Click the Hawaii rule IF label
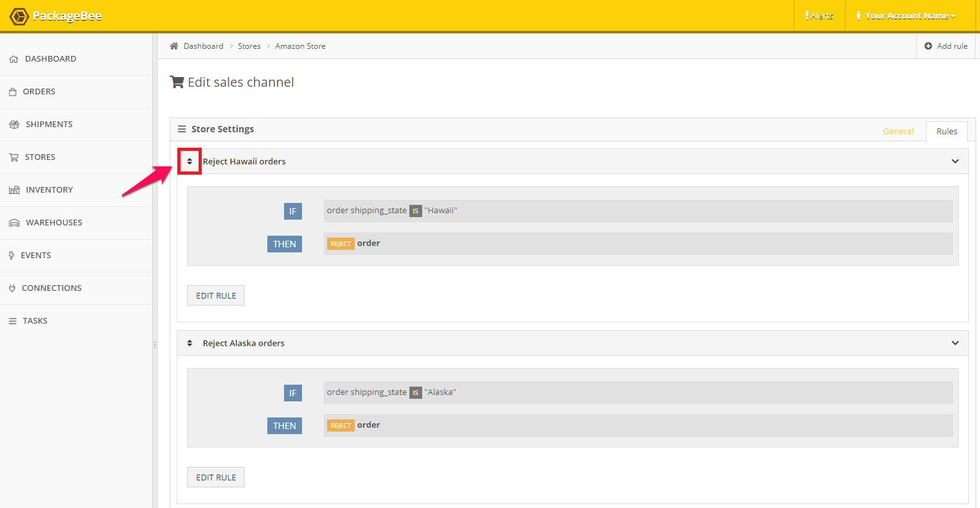 [x=293, y=211]
